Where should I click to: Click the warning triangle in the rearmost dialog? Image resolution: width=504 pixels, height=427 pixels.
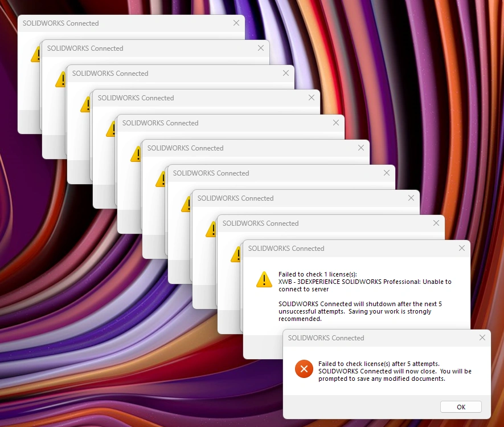(x=35, y=54)
